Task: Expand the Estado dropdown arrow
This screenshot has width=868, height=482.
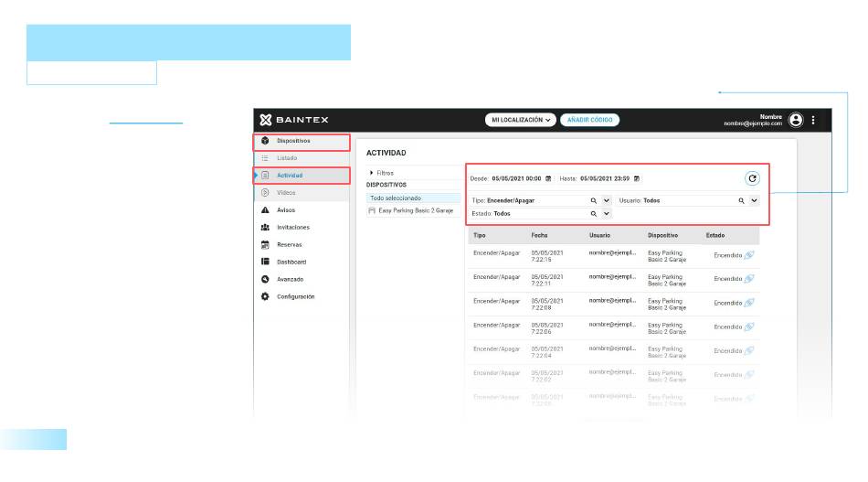Action: (606, 213)
